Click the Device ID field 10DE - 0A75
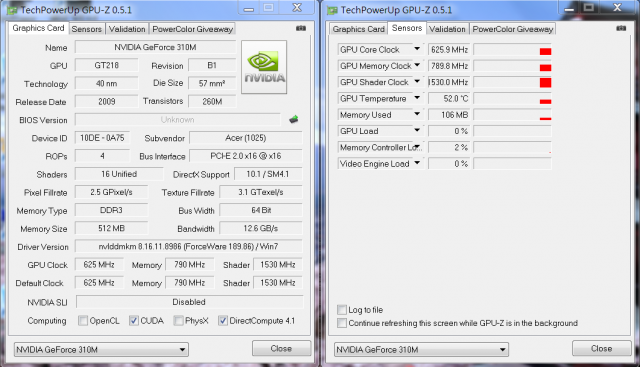This screenshot has width=640, height=367. tap(102, 138)
